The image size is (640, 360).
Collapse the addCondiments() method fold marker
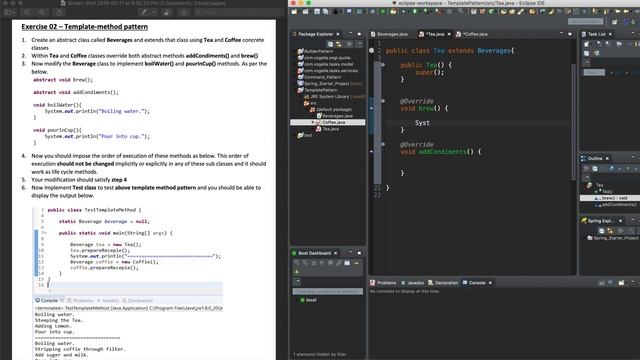(383, 144)
